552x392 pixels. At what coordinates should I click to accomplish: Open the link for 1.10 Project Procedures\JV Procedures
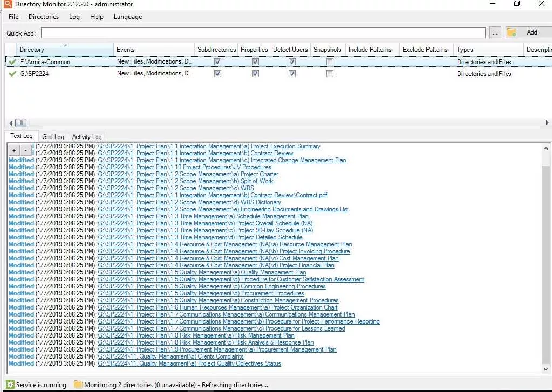[185, 167]
